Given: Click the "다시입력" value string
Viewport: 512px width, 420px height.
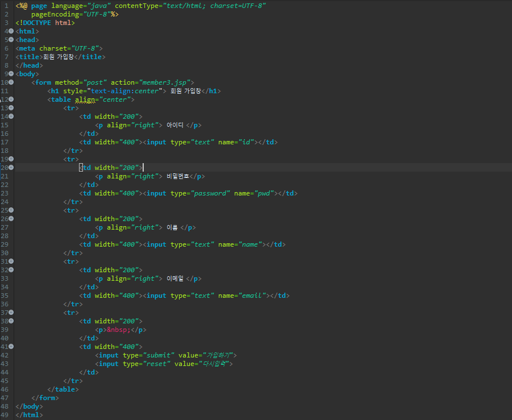Looking at the screenshot, I should pos(214,364).
